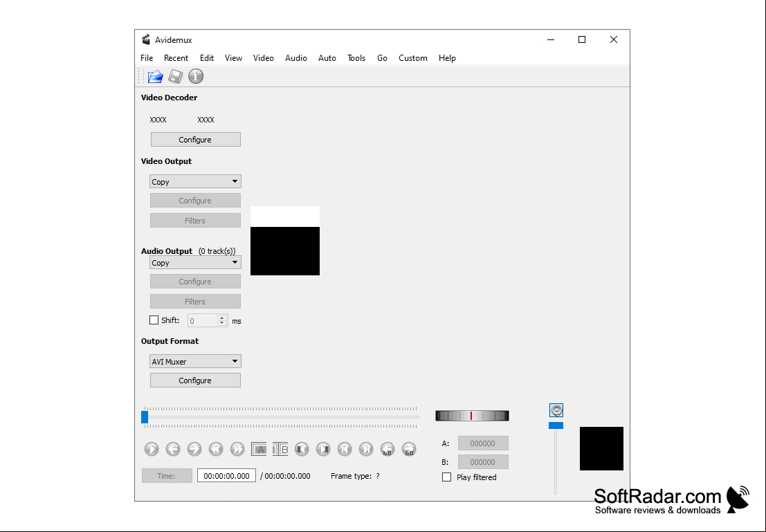Open the Video menu
766x532 pixels.
(264, 57)
